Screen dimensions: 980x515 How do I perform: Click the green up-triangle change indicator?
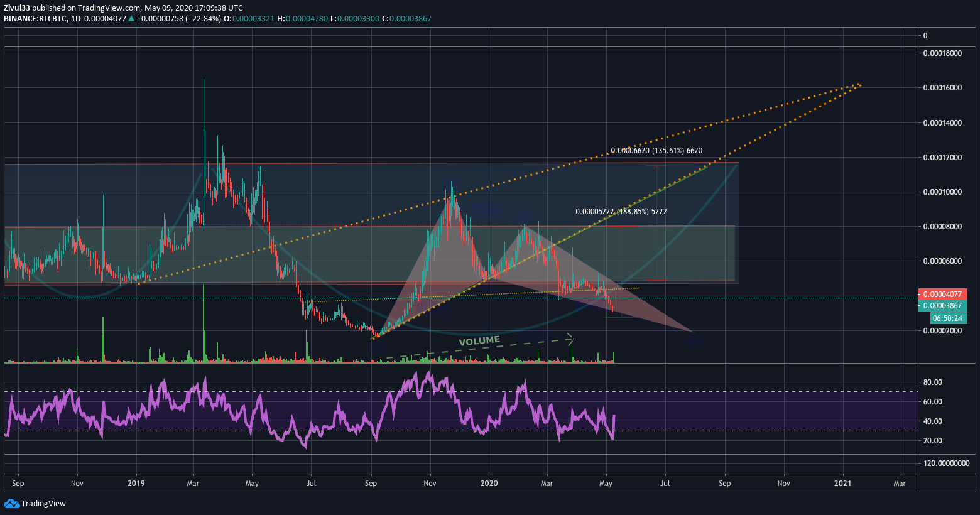click(x=131, y=19)
